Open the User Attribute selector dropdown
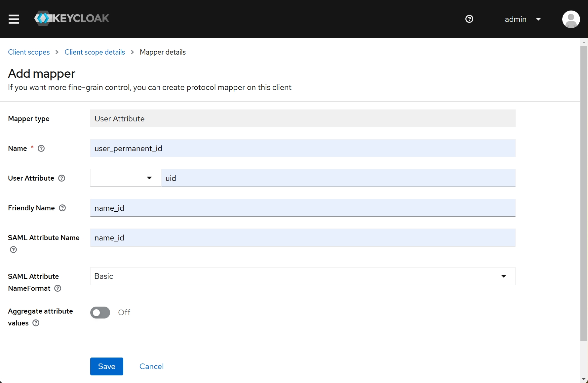The image size is (588, 383). click(126, 178)
